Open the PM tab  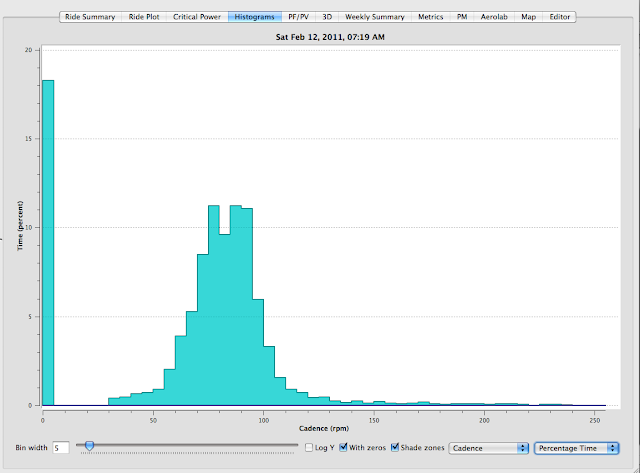click(x=462, y=17)
